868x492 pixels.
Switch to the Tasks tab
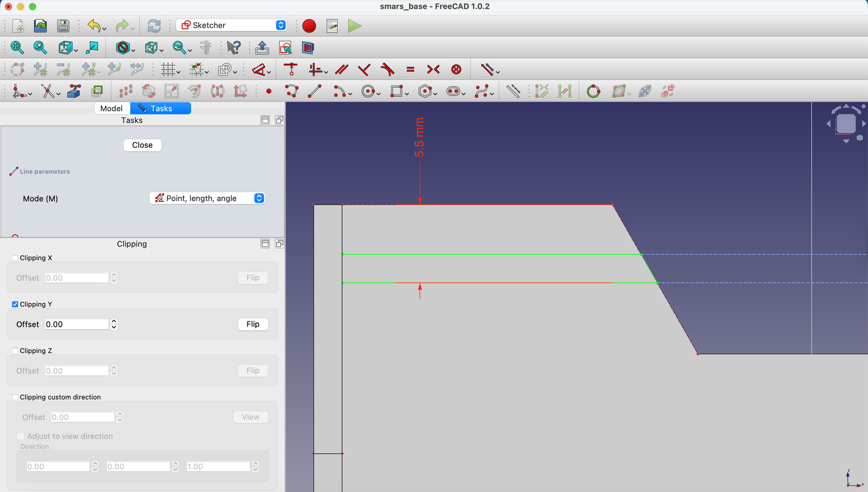tap(160, 108)
